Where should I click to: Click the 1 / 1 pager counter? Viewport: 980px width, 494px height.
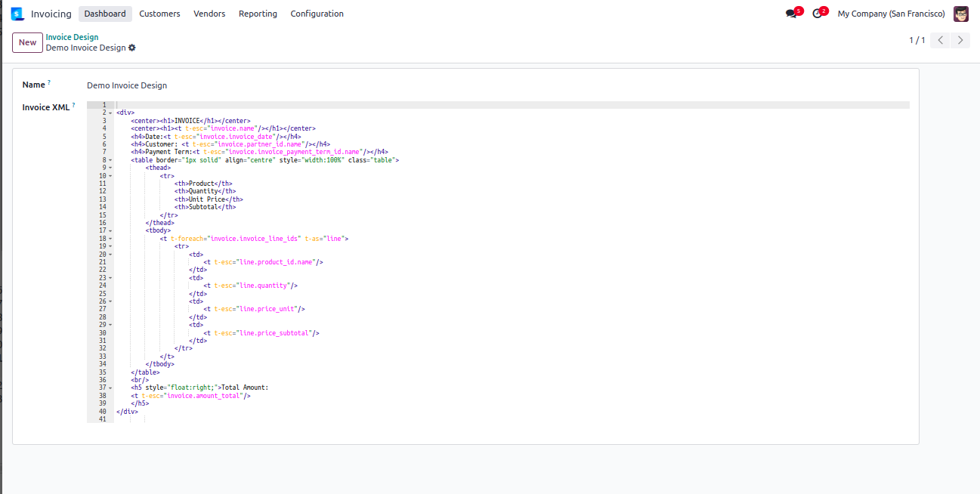coord(917,41)
